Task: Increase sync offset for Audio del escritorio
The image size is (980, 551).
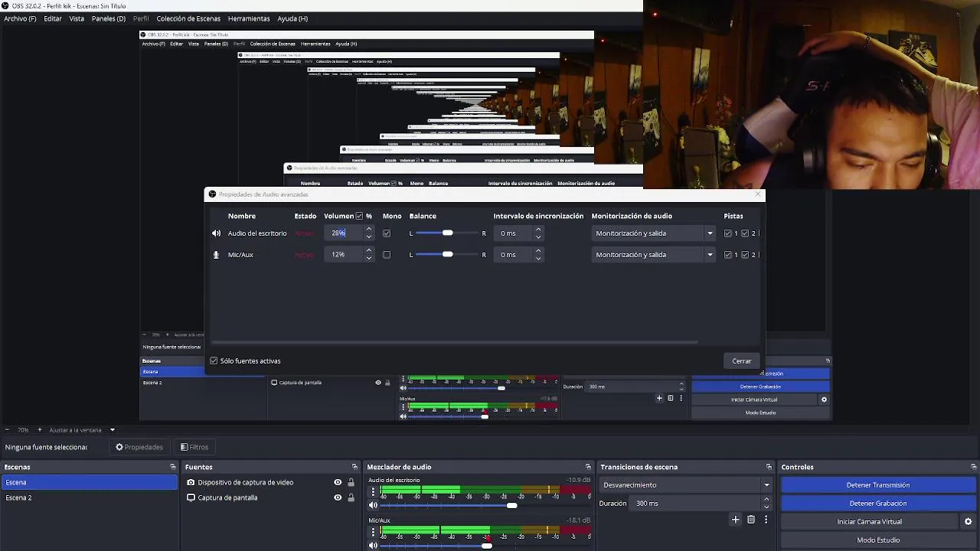Action: pos(538,229)
